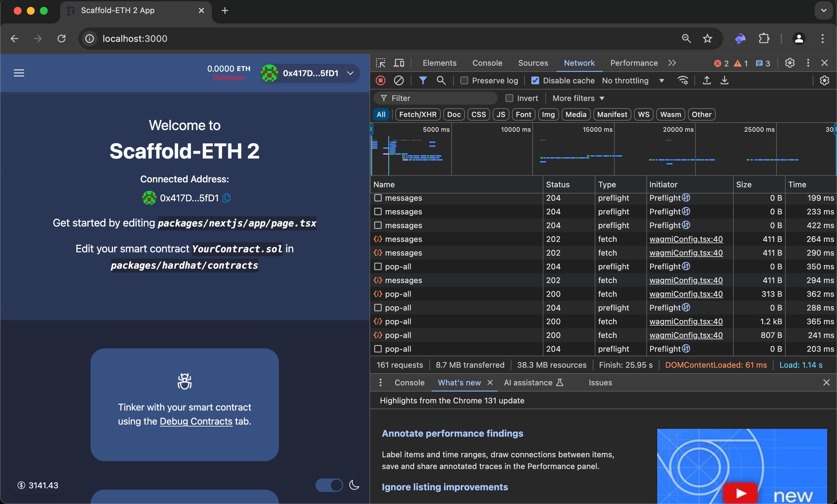The height and width of the screenshot is (504, 837).
Task: Switch to the Console tab in the top bar
Action: pyautogui.click(x=487, y=63)
